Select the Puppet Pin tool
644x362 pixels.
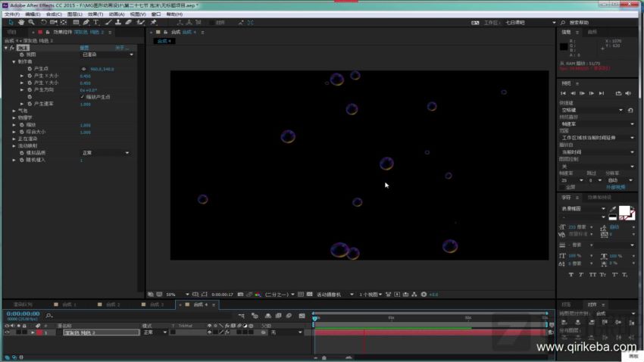(x=154, y=23)
